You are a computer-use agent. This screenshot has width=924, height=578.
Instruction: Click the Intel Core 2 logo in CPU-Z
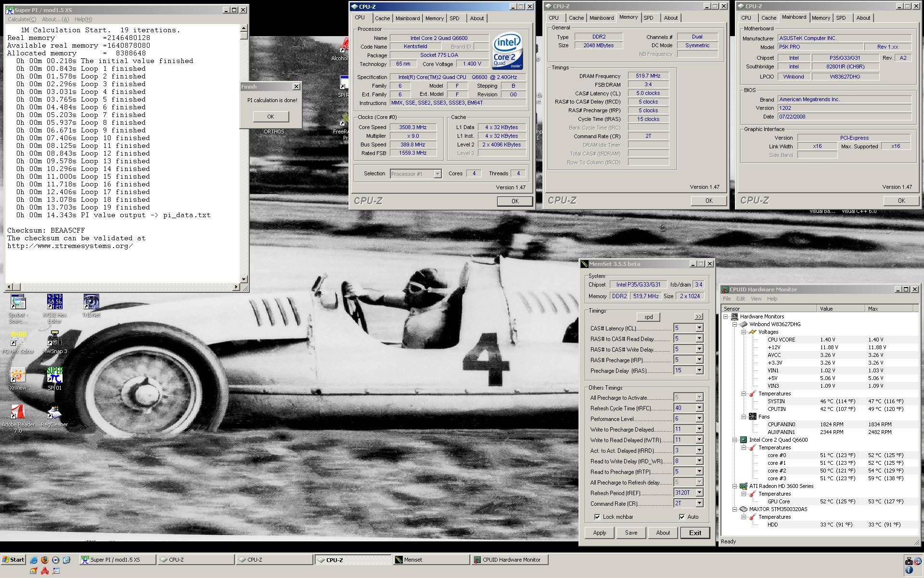(507, 51)
